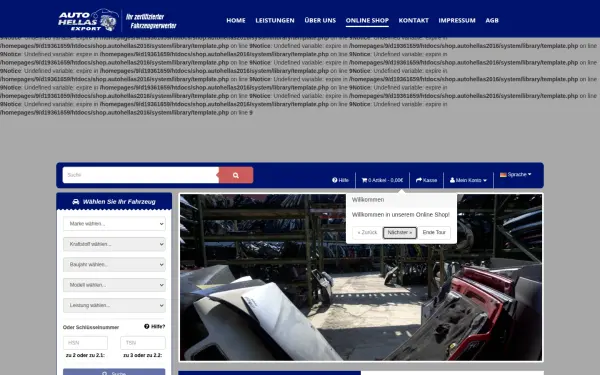Click the Zurück tour button
The image size is (600, 375).
(x=367, y=233)
